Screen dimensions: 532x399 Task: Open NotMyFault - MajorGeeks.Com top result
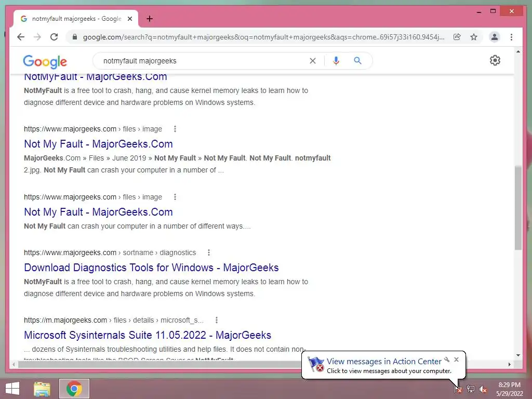pyautogui.click(x=96, y=77)
